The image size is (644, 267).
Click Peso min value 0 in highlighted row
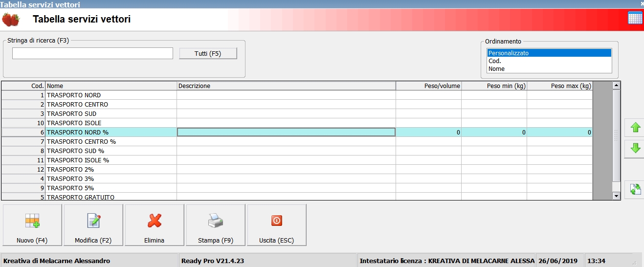(x=494, y=132)
